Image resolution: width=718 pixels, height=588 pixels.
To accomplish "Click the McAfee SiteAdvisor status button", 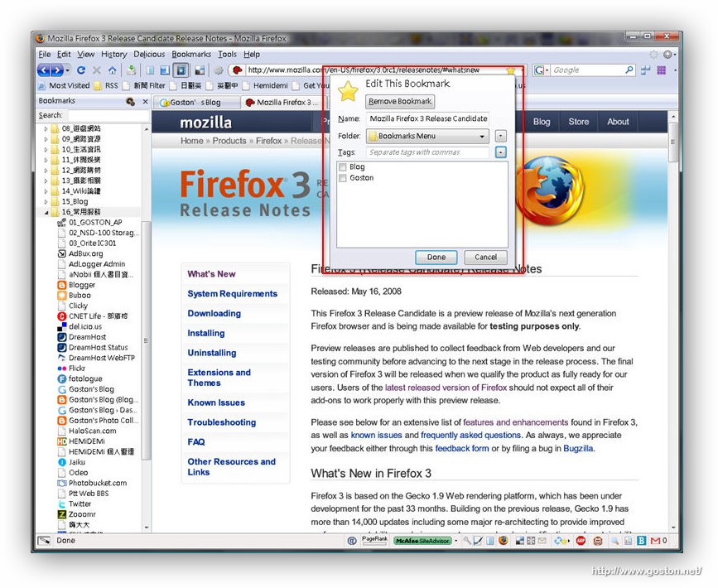I will [x=422, y=541].
